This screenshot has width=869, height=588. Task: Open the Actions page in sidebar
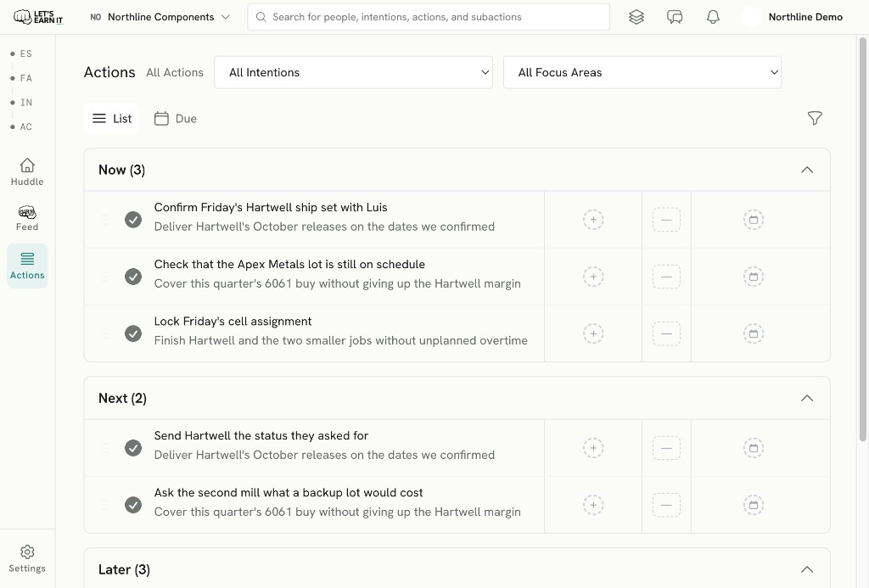click(x=27, y=266)
